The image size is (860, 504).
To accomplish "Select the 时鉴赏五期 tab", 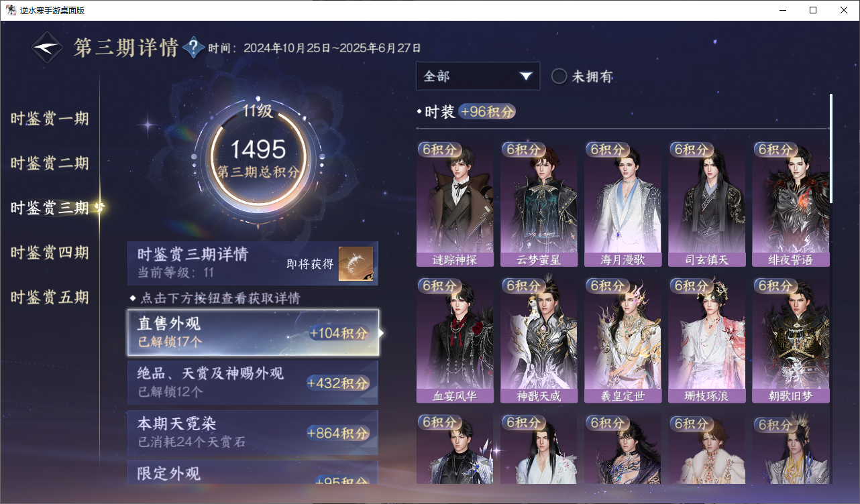I will pos(50,298).
